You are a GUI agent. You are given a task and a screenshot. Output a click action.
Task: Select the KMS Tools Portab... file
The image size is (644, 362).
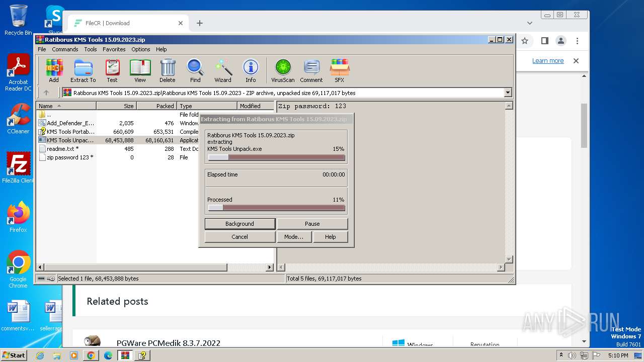pos(118,132)
